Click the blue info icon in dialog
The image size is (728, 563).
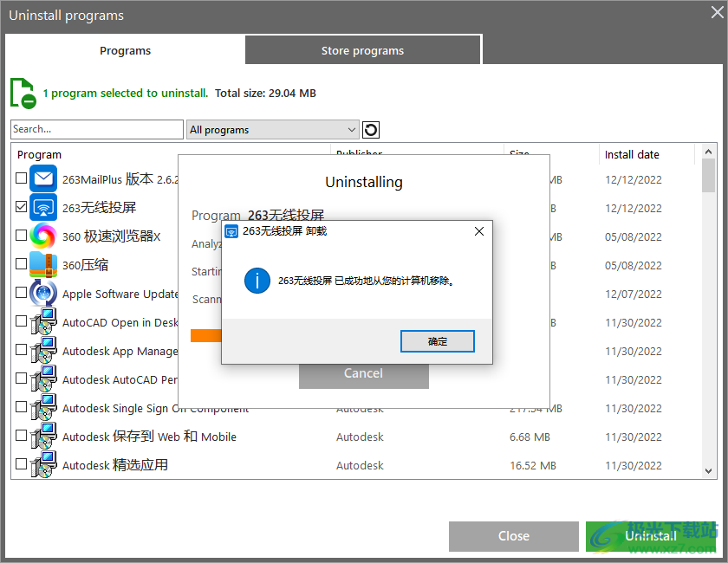coord(257,281)
